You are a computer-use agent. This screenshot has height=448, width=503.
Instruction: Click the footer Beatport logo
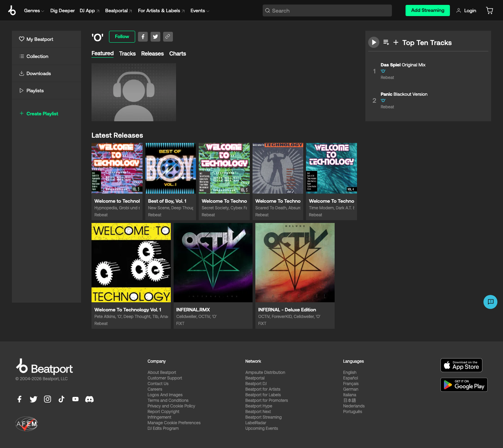[44, 367]
